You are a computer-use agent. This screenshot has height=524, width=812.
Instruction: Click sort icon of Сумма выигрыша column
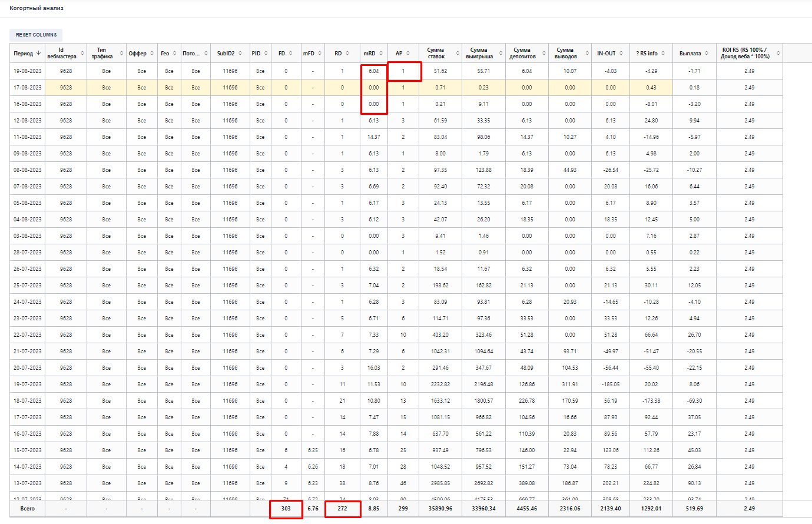pos(501,53)
